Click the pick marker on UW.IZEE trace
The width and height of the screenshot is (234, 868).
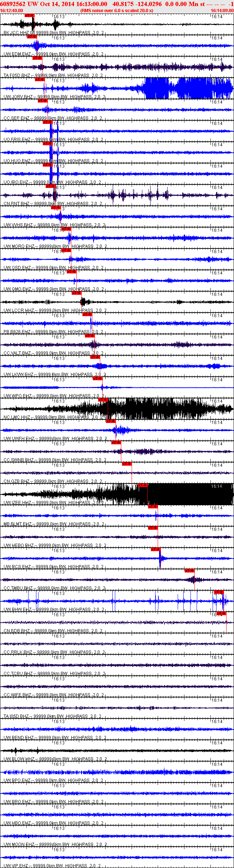coord(143,485)
